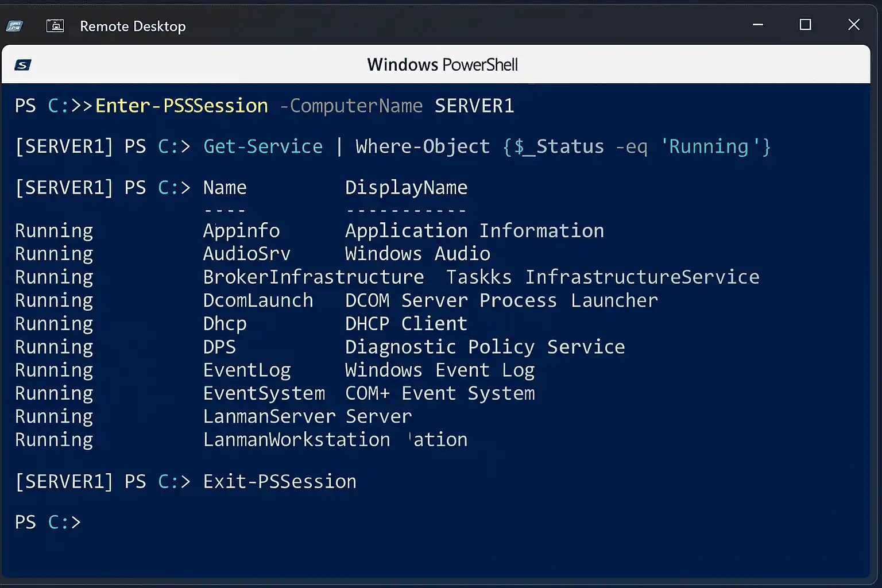
Task: Click the Remote Desktop app icon at far left
Action: [x=14, y=26]
